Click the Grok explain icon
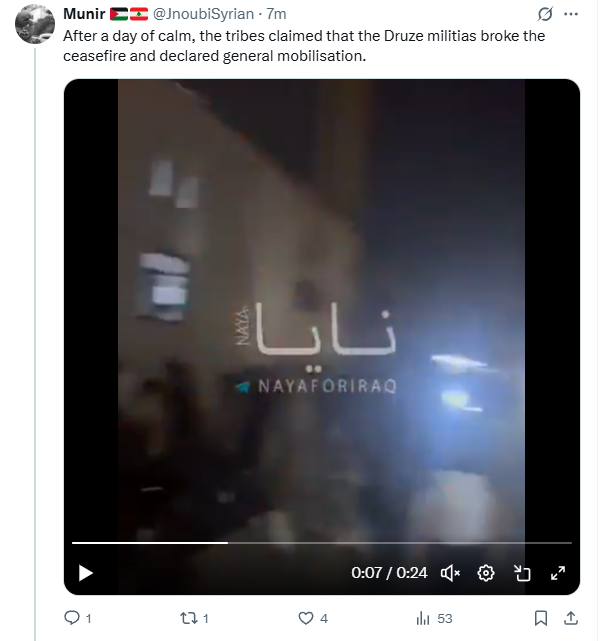This screenshot has height=641, width=605. [545, 14]
